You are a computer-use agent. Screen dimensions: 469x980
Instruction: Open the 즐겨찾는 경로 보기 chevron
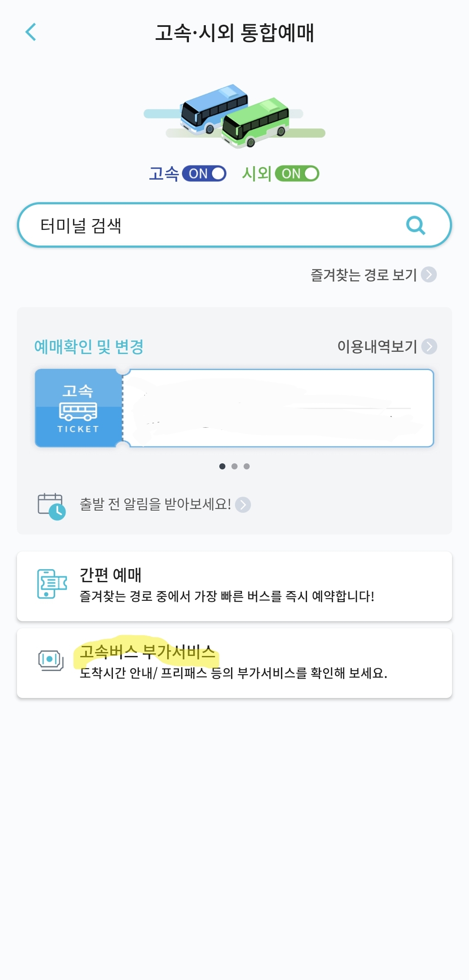coord(429,274)
